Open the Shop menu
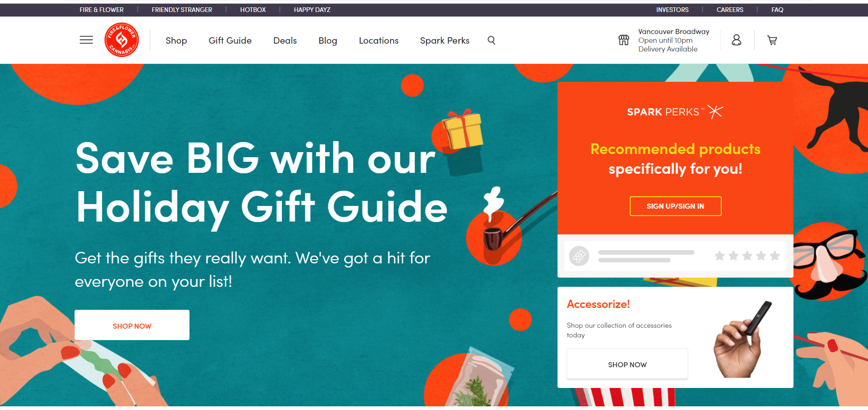Screen dimensions: 868x410 point(176,40)
